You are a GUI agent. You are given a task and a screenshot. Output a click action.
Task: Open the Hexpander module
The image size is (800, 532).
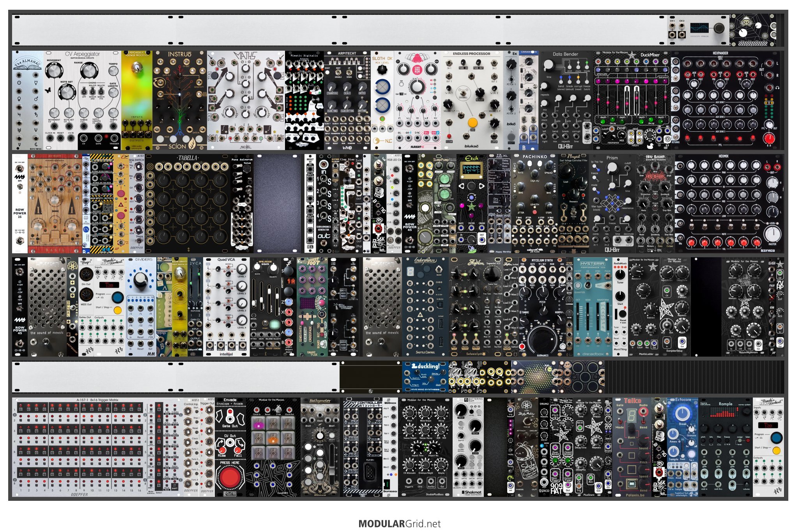727,100
